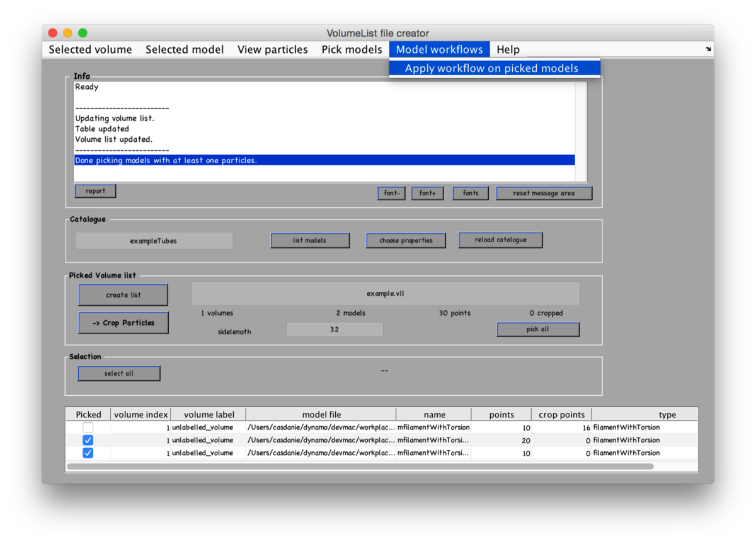756x544 pixels.
Task: Choose Apply workflow on picked models
Action: [x=491, y=68]
